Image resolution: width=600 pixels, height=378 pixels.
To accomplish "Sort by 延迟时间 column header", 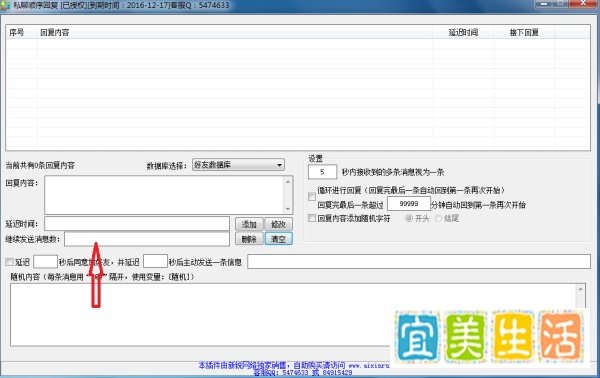I will (x=463, y=33).
